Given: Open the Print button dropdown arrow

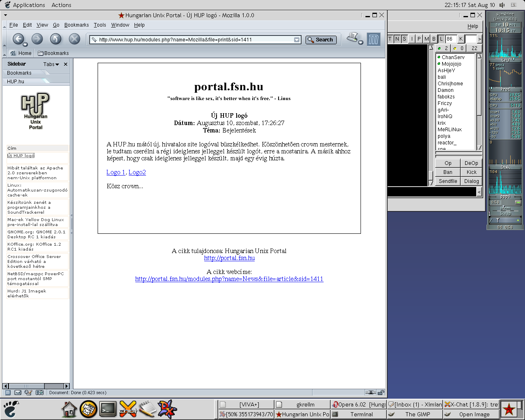Looking at the screenshot, I should pos(361,42).
